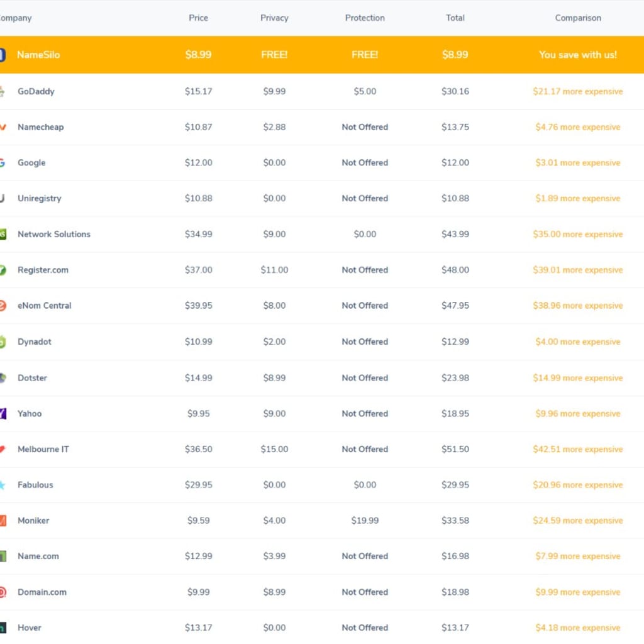The image size is (644, 644).
Task: Select the Melbourne IT company name
Action: (x=43, y=449)
